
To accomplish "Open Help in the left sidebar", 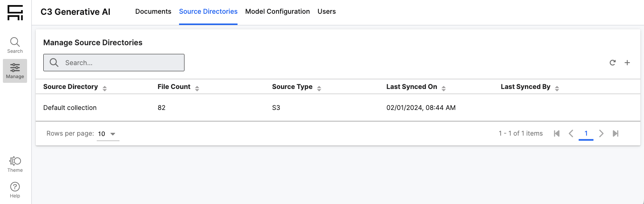I will point(15,190).
